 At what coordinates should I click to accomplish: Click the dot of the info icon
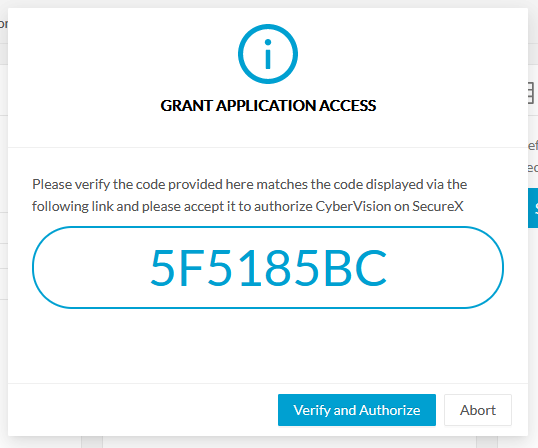(x=268, y=42)
